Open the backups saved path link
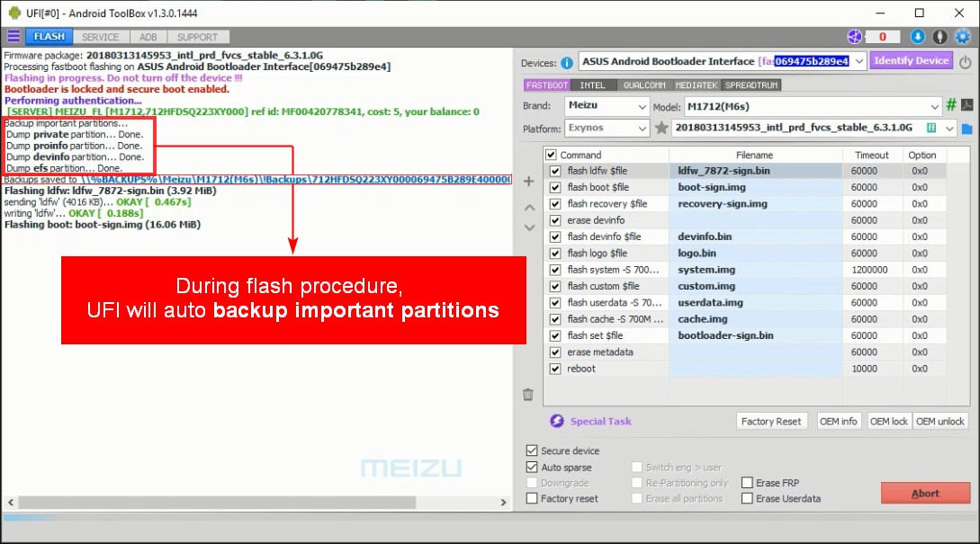 point(296,180)
